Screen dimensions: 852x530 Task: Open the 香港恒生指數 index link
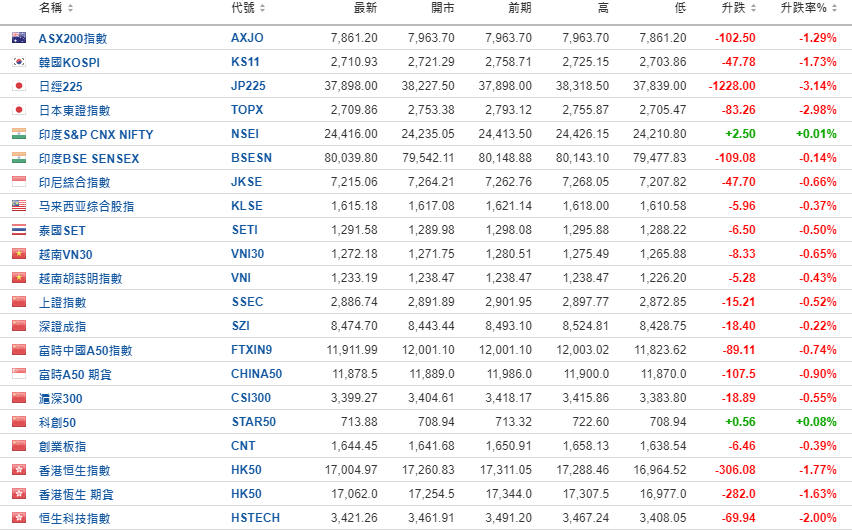click(x=74, y=470)
